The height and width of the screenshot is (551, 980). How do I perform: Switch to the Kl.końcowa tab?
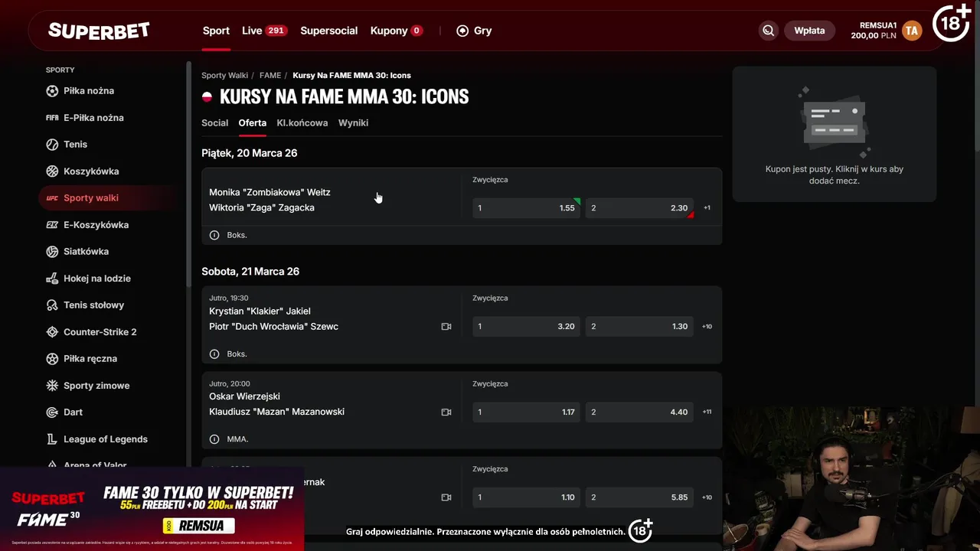[x=302, y=122]
